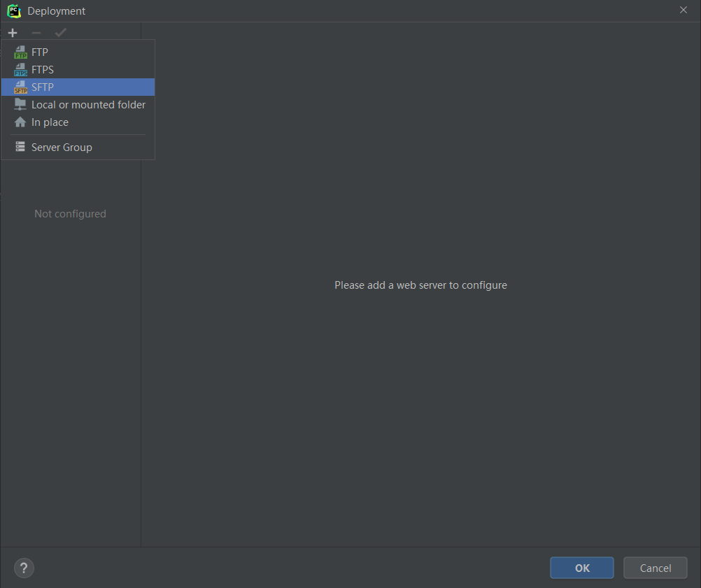Choose FTPS from the server type menu

tap(78, 70)
